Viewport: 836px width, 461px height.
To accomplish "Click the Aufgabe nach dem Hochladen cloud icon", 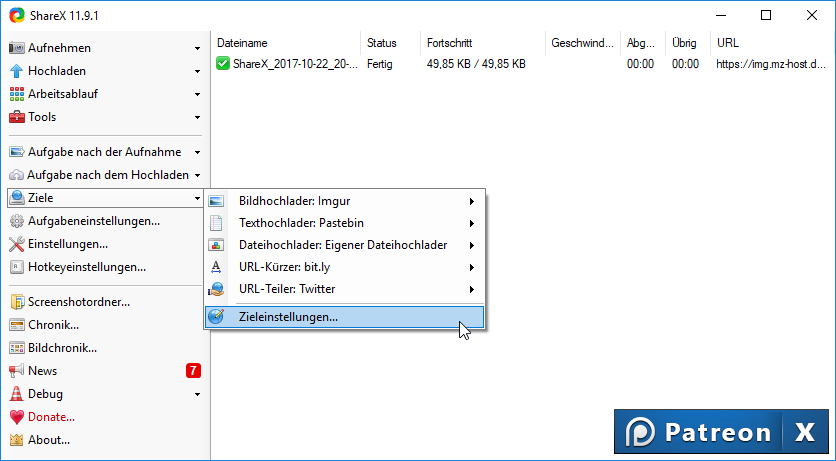I will tap(17, 175).
